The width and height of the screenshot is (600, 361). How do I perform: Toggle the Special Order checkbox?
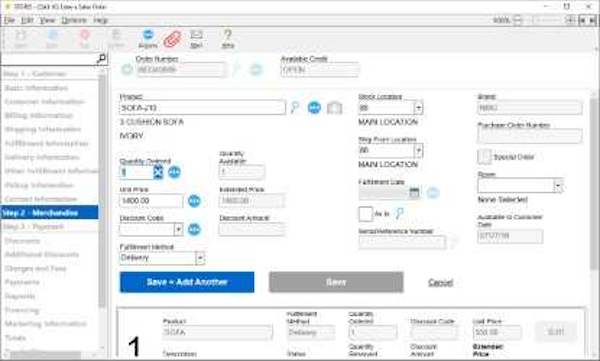click(x=484, y=157)
